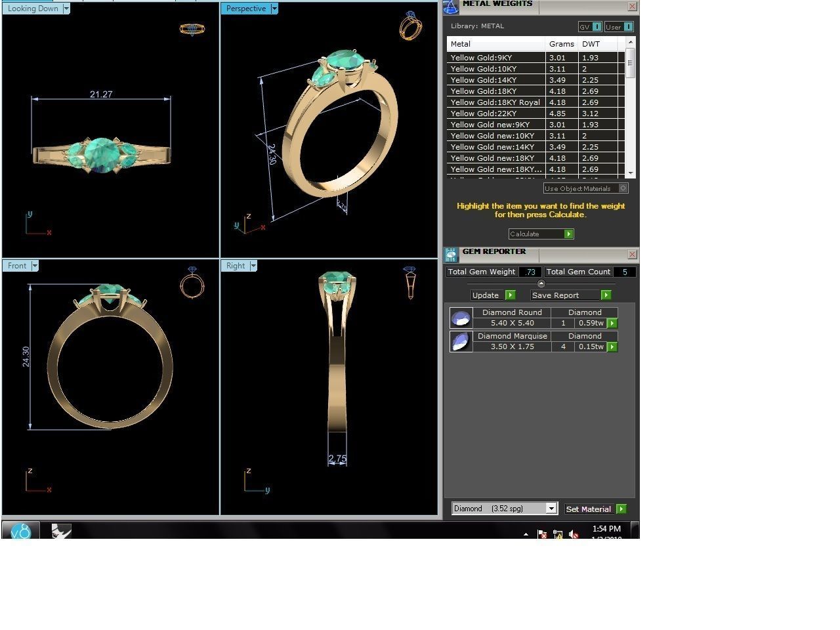The height and width of the screenshot is (630, 840).
Task: Click the Action Center flag tray icon
Action: (x=543, y=535)
